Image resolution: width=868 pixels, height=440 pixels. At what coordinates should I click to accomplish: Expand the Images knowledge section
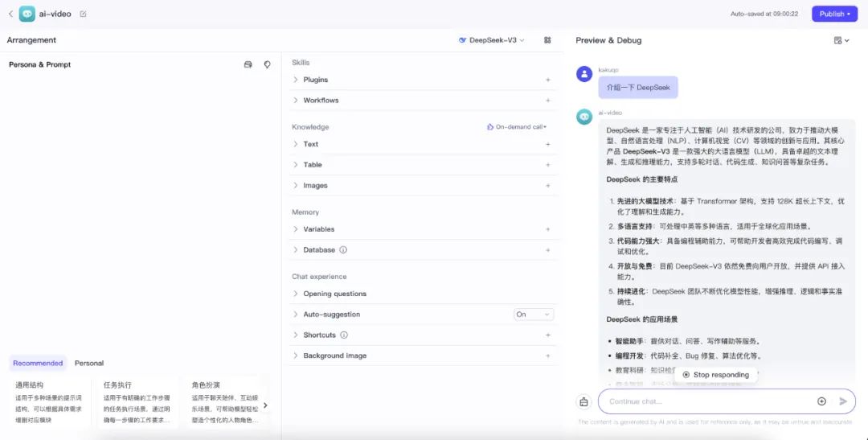point(296,186)
